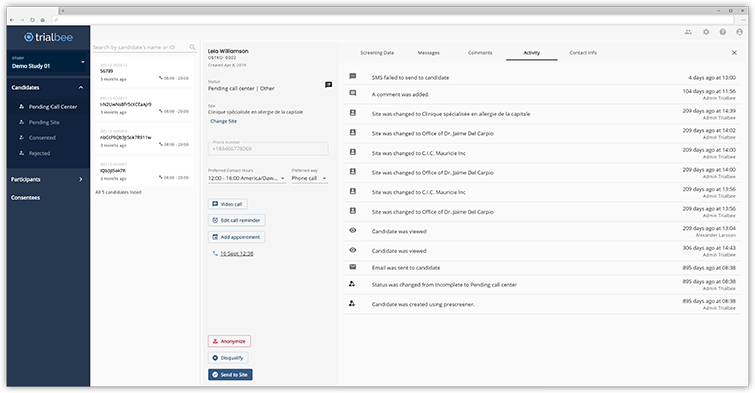Switch to the Contact Info tab

click(x=583, y=52)
